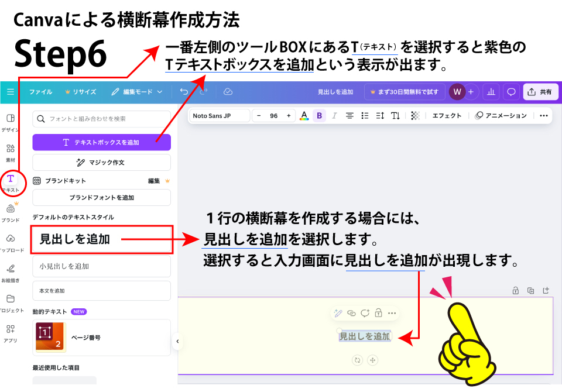Open the アプリ apps sidebar tab
This screenshot has height=392, width=562.
coord(11,333)
